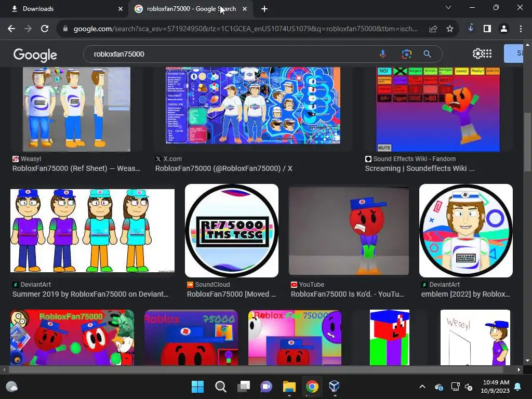Viewport: 532px width, 399px height.
Task: Open Task View on taskbar
Action: [x=244, y=387]
